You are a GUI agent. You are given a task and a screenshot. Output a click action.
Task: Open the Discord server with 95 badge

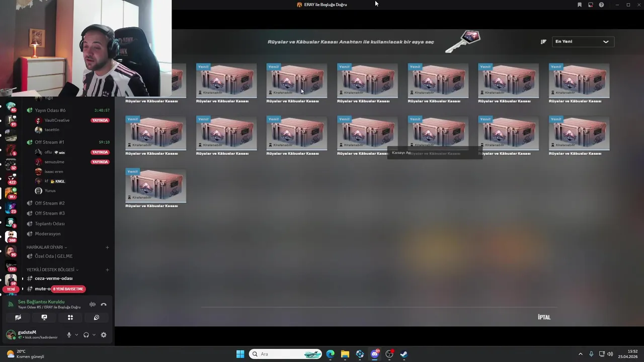tap(11, 250)
